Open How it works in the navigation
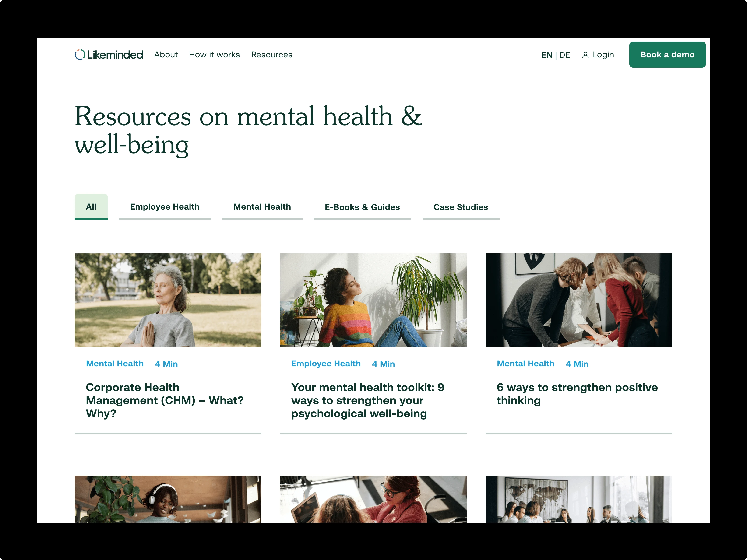 coord(215,55)
